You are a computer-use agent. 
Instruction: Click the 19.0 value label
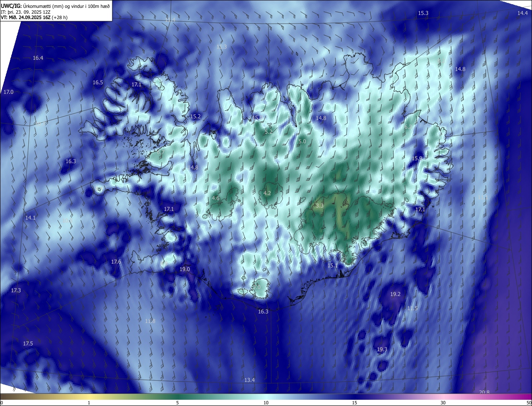pyautogui.click(x=185, y=269)
